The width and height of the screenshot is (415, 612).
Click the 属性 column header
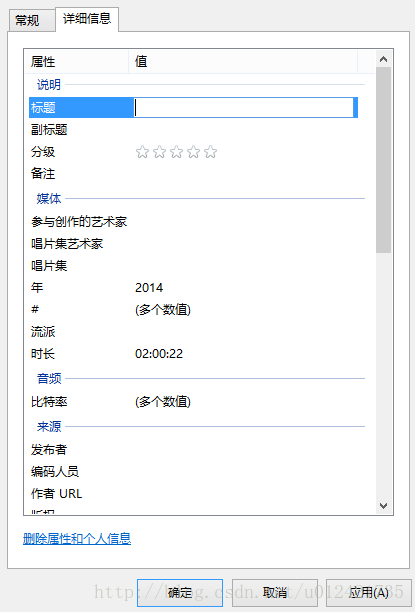pyautogui.click(x=77, y=61)
